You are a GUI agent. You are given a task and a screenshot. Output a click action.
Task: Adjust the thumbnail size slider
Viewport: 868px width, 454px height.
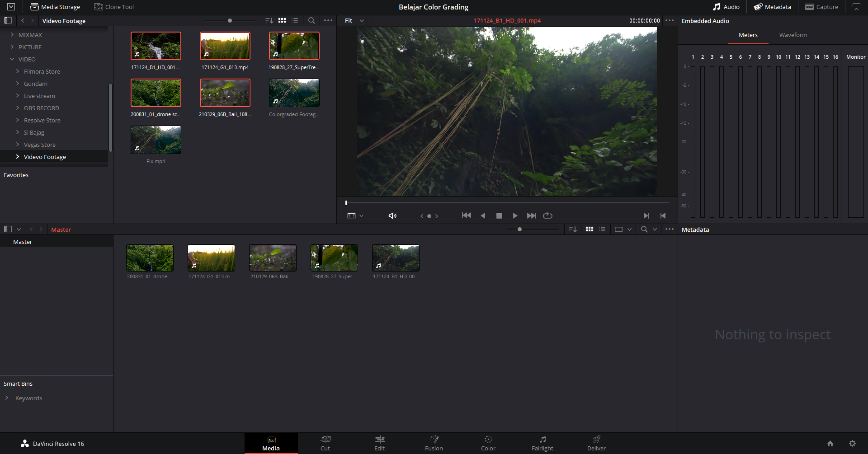pos(230,20)
